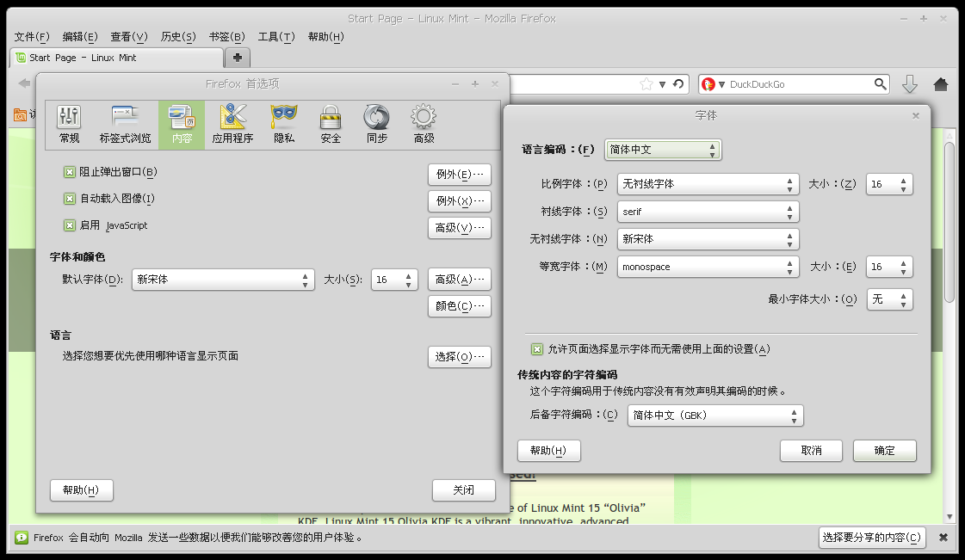The height and width of the screenshot is (560, 965).
Task: Open the downloads arrow icon
Action: (910, 84)
